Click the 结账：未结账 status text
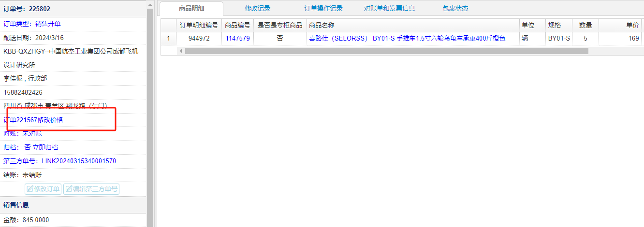644x227 pixels. (x=23, y=175)
